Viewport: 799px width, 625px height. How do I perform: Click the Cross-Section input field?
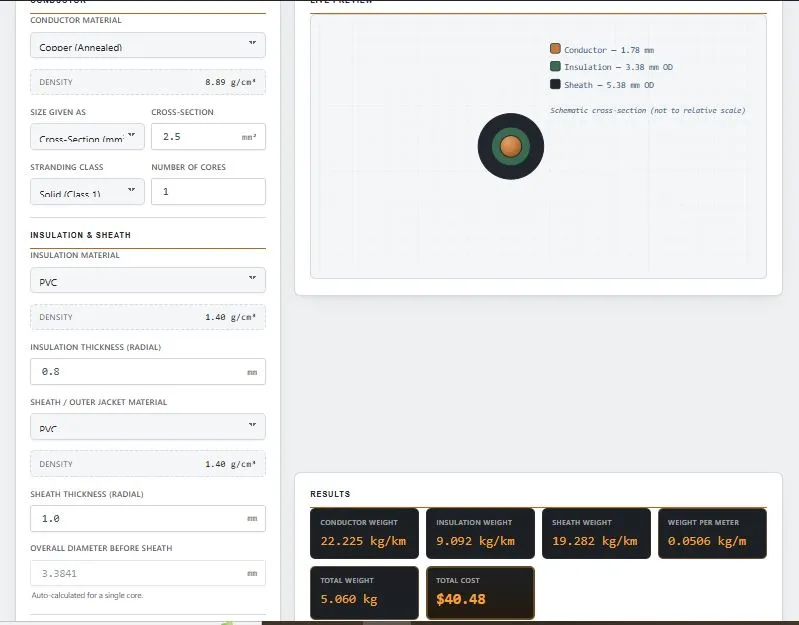(208, 137)
